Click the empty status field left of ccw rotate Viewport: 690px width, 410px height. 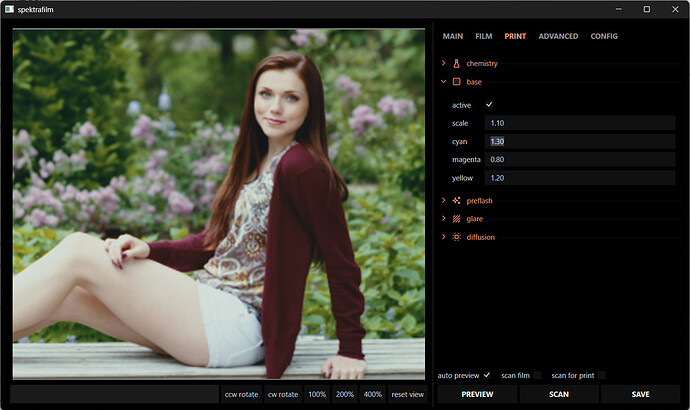coord(114,394)
